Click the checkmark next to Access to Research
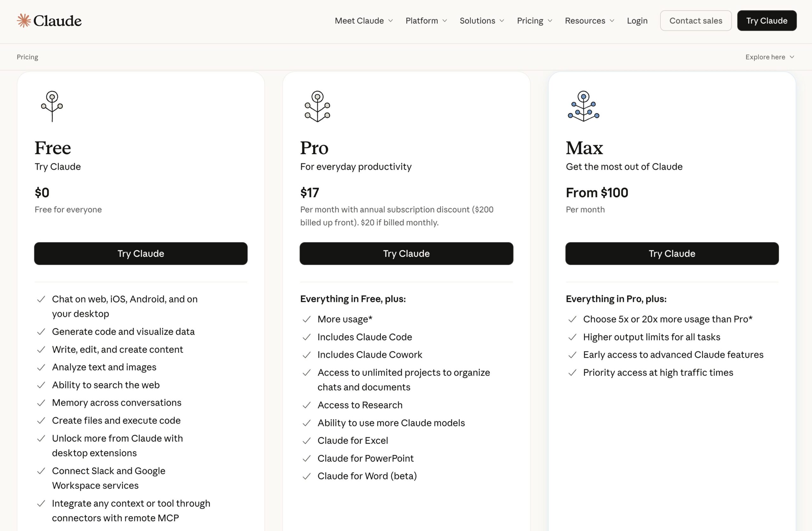 [307, 405]
